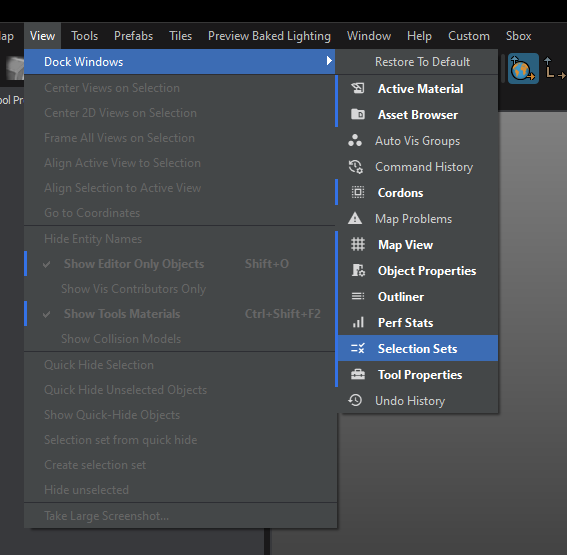This screenshot has height=555, width=567.
Task: Click the Outliner list icon
Action: 358,296
